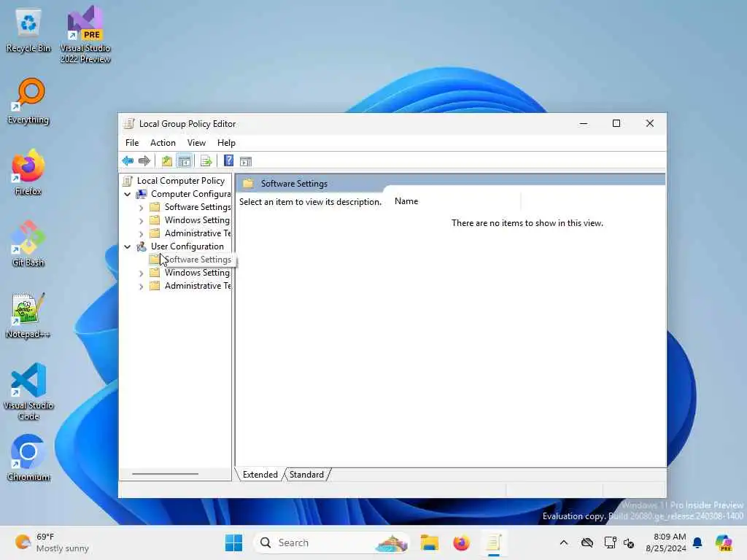This screenshot has width=747, height=560.
Task: Close the Local Group Policy Editor window
Action: [x=650, y=124]
